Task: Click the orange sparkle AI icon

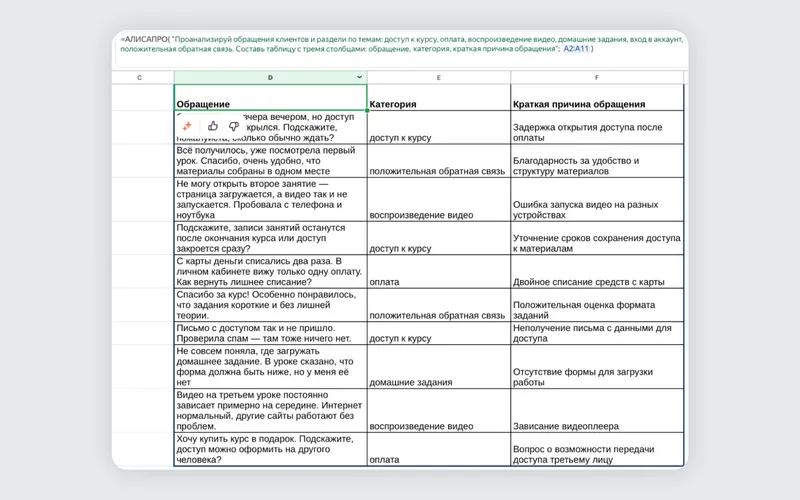Action: (x=187, y=126)
